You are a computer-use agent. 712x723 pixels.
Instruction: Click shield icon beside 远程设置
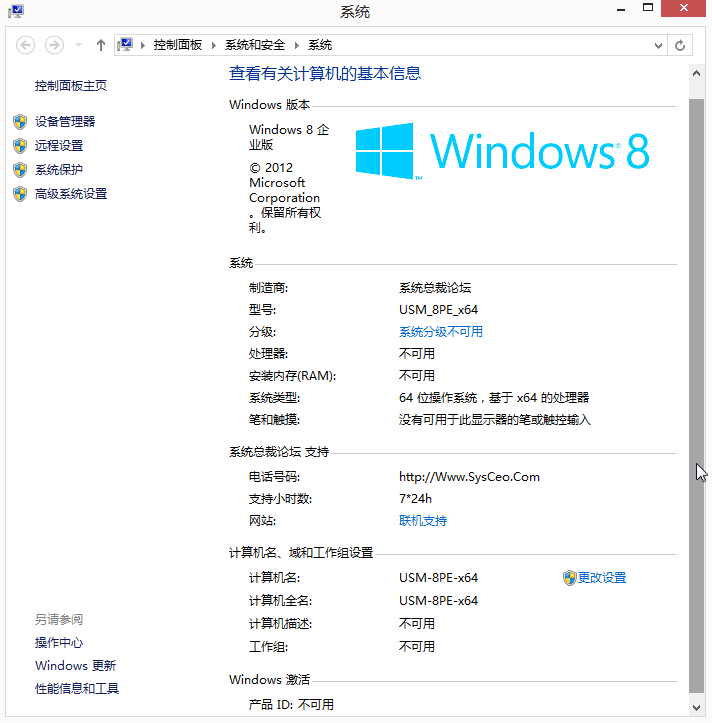point(20,146)
